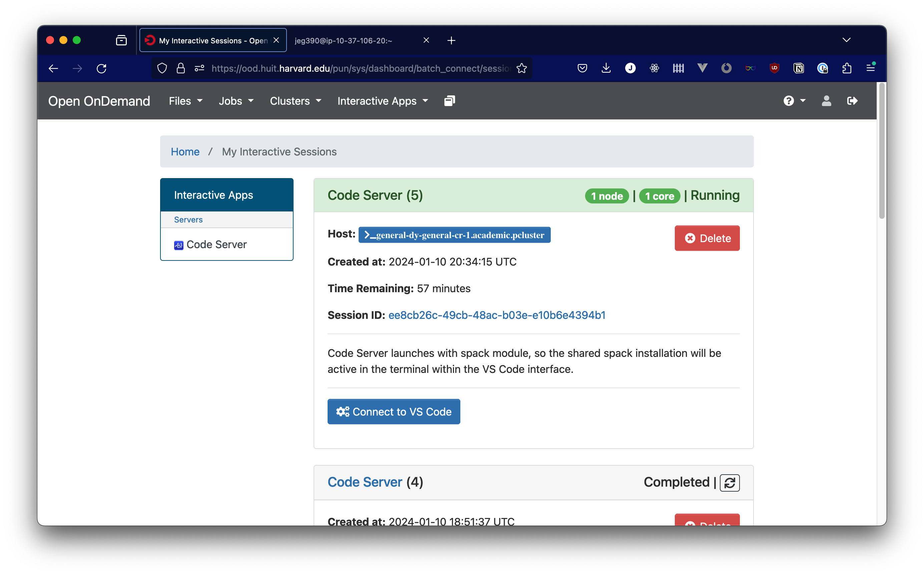Click the Notion web clipper icon
Viewport: 924px width, 575px height.
(799, 68)
